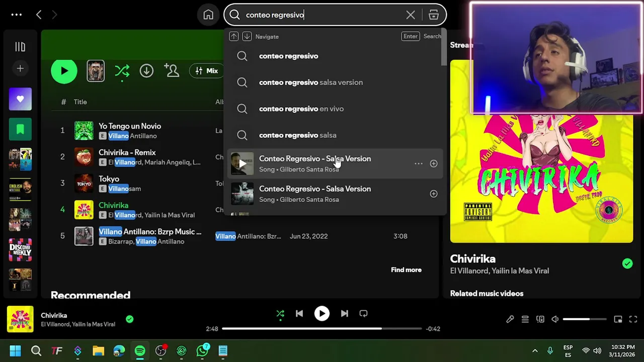Collapse Your Library sidebar icon
The width and height of the screenshot is (644, 362).
click(x=20, y=47)
